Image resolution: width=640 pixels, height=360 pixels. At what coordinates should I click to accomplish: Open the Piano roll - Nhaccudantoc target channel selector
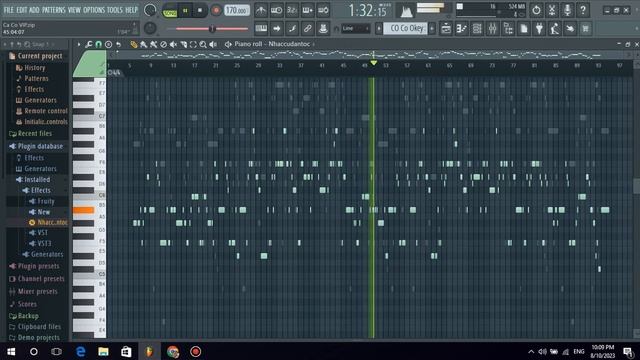click(272, 44)
